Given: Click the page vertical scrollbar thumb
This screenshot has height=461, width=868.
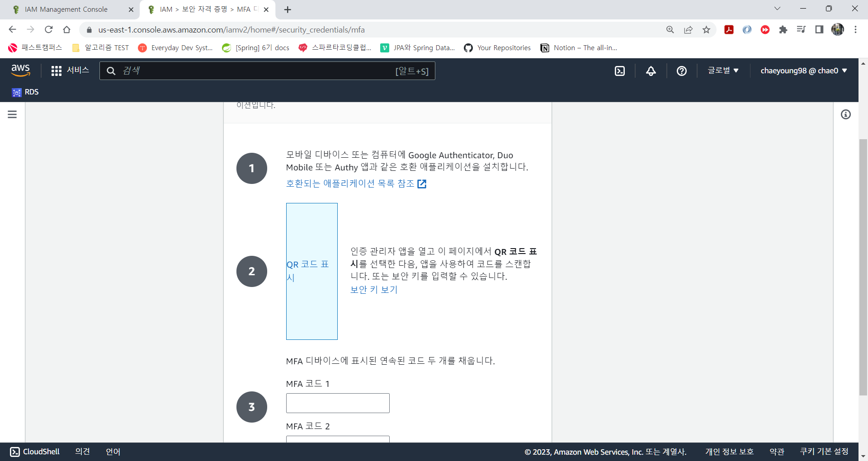Looking at the screenshot, I should tap(863, 267).
